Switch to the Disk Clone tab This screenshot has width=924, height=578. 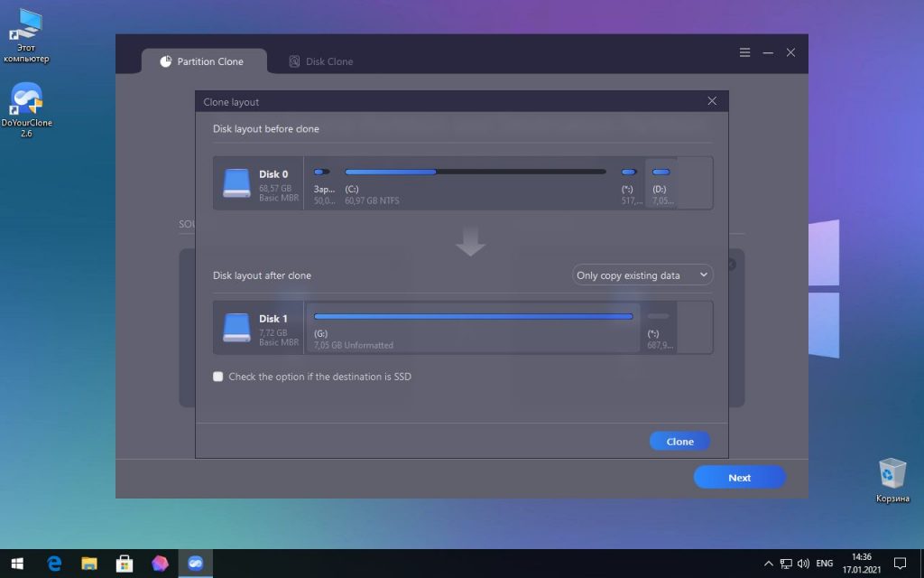click(321, 61)
